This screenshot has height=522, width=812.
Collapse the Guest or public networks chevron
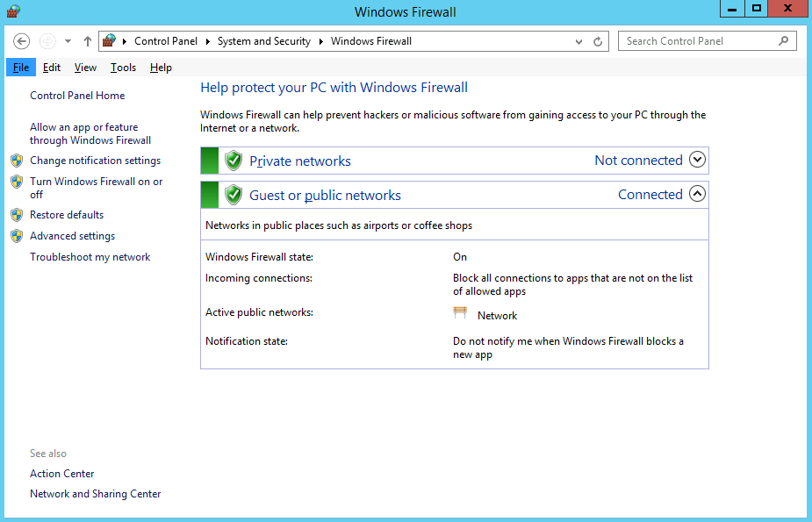(x=698, y=194)
